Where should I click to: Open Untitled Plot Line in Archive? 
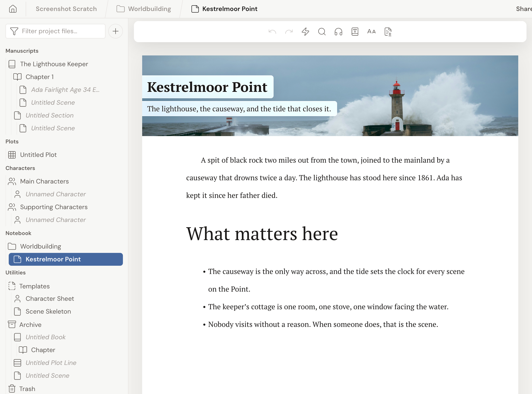click(x=51, y=363)
